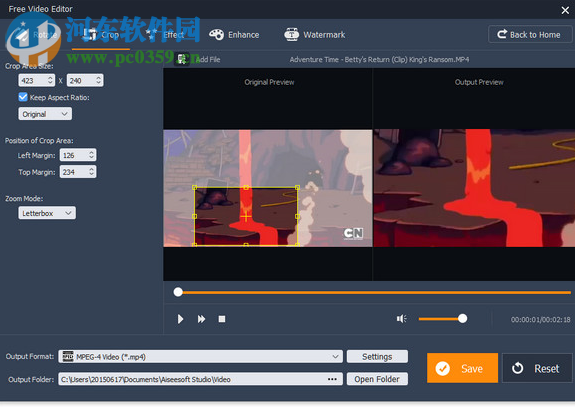The width and height of the screenshot is (575, 407).
Task: Click the volume slider handle
Action: 462,319
